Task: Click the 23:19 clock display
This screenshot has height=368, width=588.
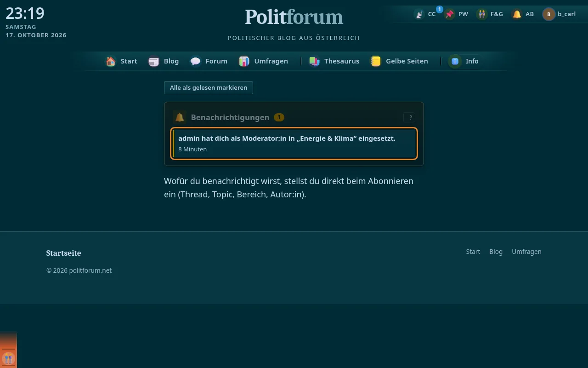Action: click(x=25, y=13)
